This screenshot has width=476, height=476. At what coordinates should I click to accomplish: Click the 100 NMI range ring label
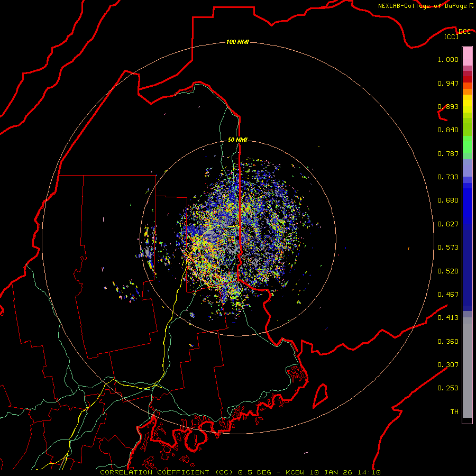tap(237, 42)
